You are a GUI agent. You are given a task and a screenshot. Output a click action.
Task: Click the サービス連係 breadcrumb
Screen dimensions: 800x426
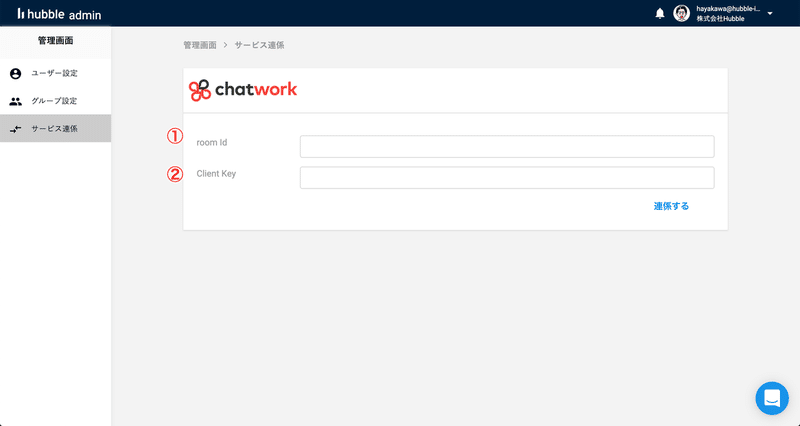coord(259,45)
